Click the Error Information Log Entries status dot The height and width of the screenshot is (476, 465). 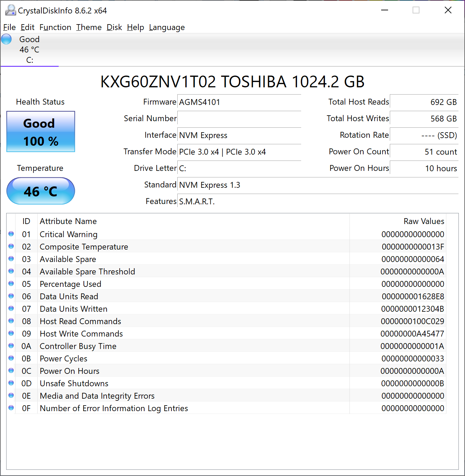11,408
